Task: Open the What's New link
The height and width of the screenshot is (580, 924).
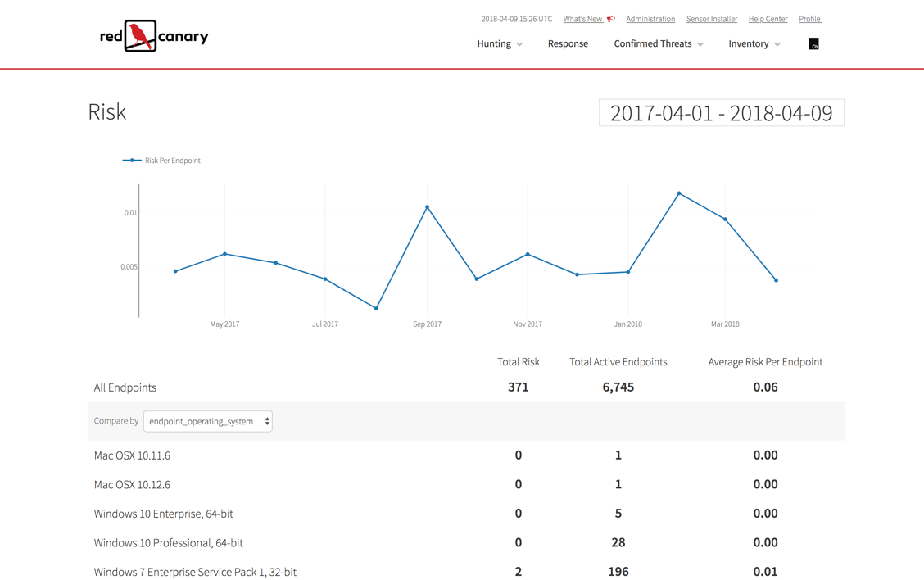Action: pos(582,19)
